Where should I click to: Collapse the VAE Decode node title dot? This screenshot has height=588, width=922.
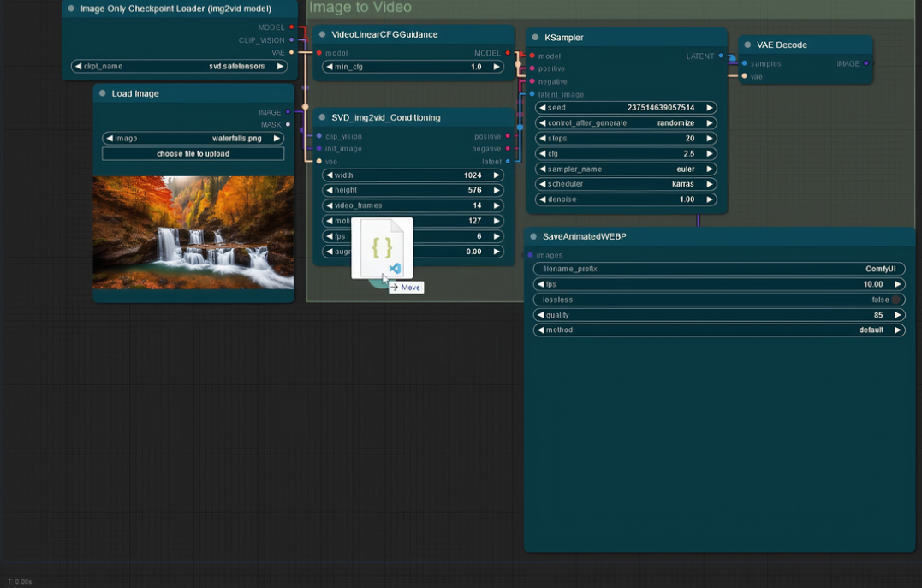[747, 45]
